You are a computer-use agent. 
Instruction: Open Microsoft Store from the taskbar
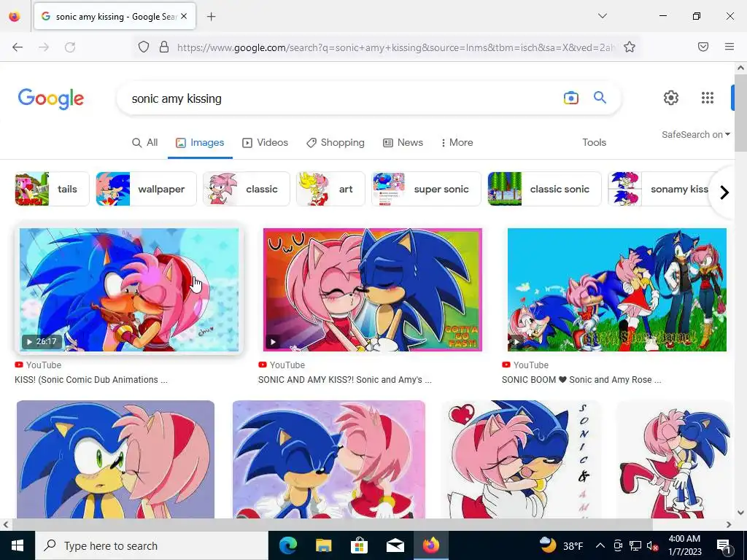point(359,545)
